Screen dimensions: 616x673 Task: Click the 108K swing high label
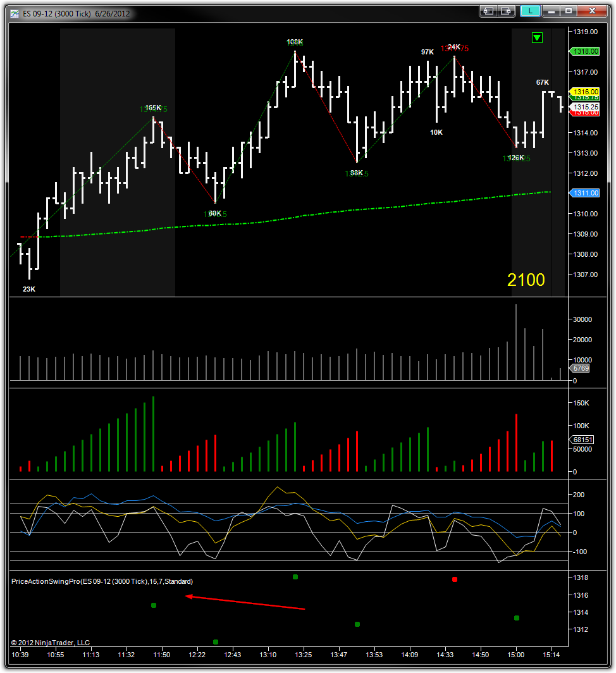pyautogui.click(x=295, y=42)
